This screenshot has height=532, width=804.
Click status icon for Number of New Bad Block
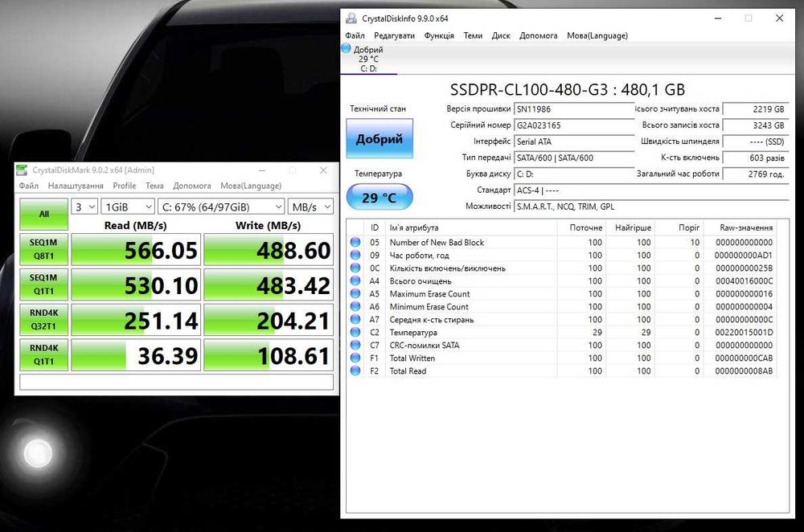point(355,242)
